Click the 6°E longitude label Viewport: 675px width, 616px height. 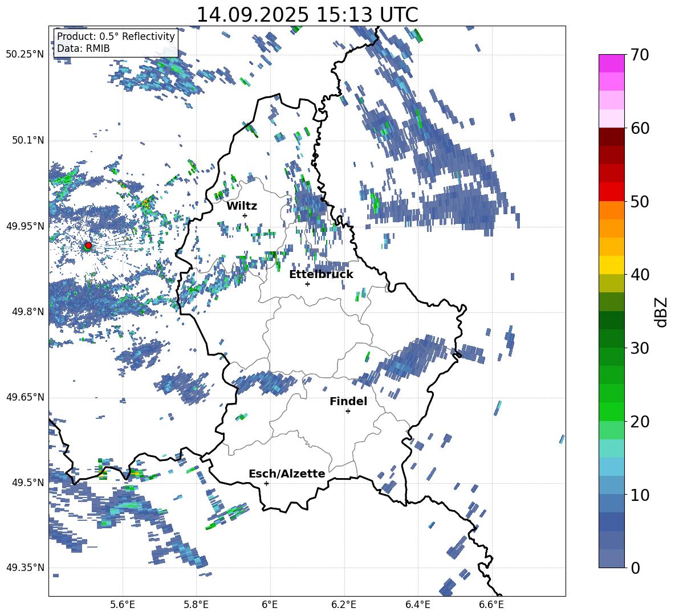coord(270,605)
